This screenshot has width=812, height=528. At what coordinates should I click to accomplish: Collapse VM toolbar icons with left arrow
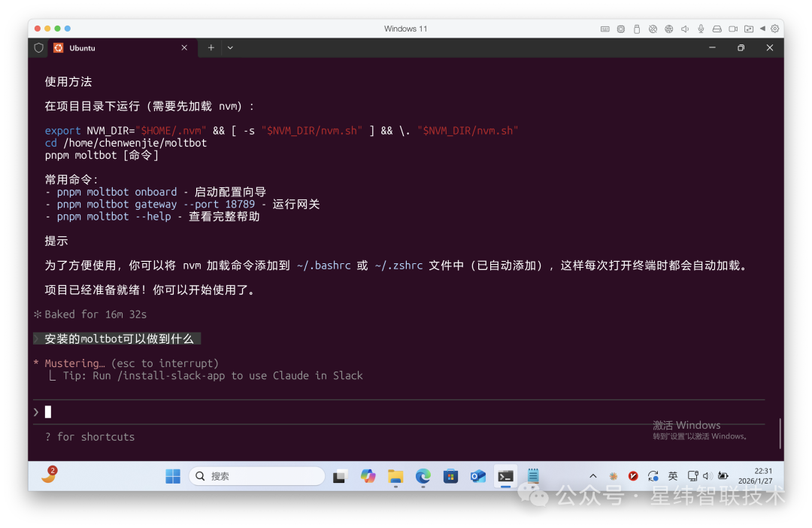(x=762, y=29)
